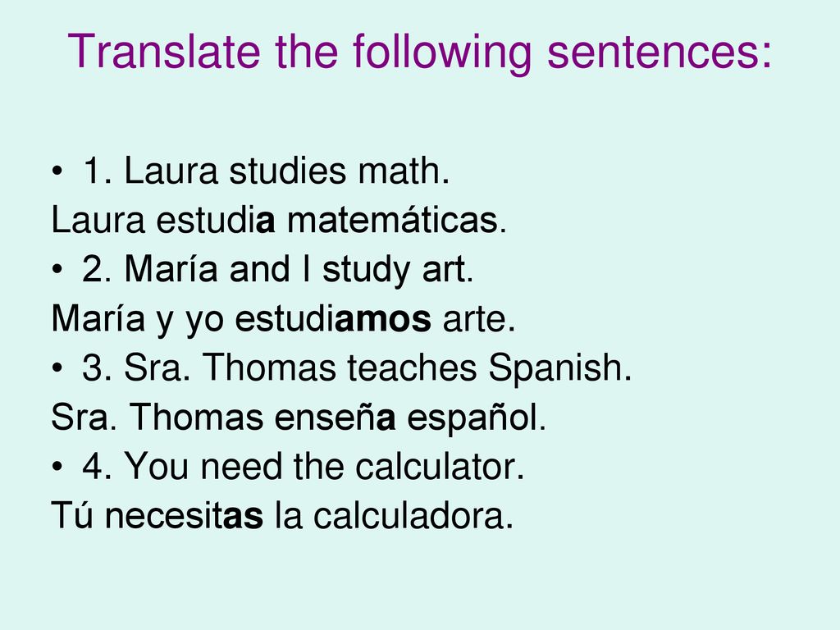Click the bold 'a' ending in 'enseña'
The width and height of the screenshot is (840, 630).
click(386, 418)
